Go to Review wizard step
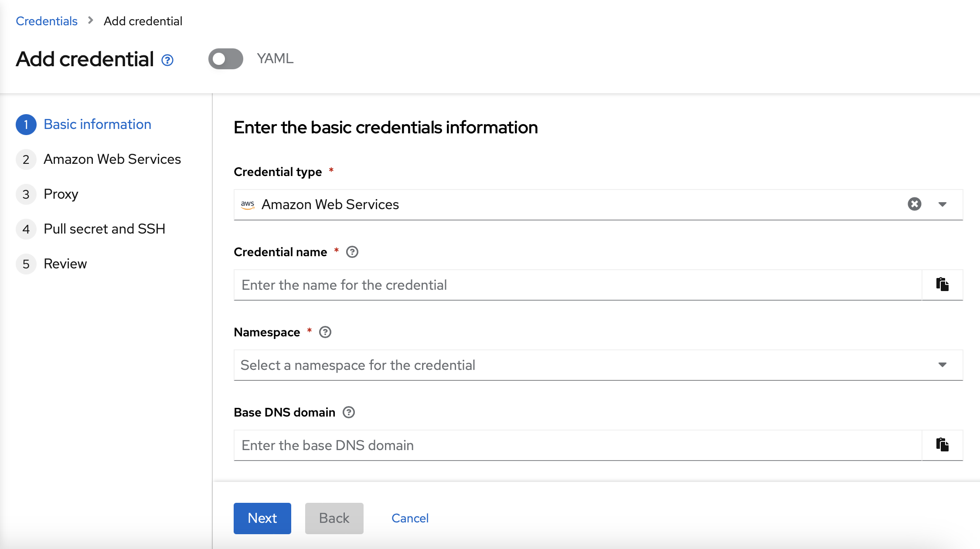Image resolution: width=980 pixels, height=549 pixels. [x=65, y=264]
